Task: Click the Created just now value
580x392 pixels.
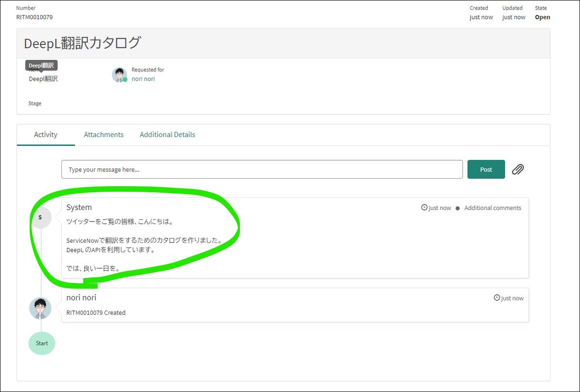Action: (x=481, y=17)
